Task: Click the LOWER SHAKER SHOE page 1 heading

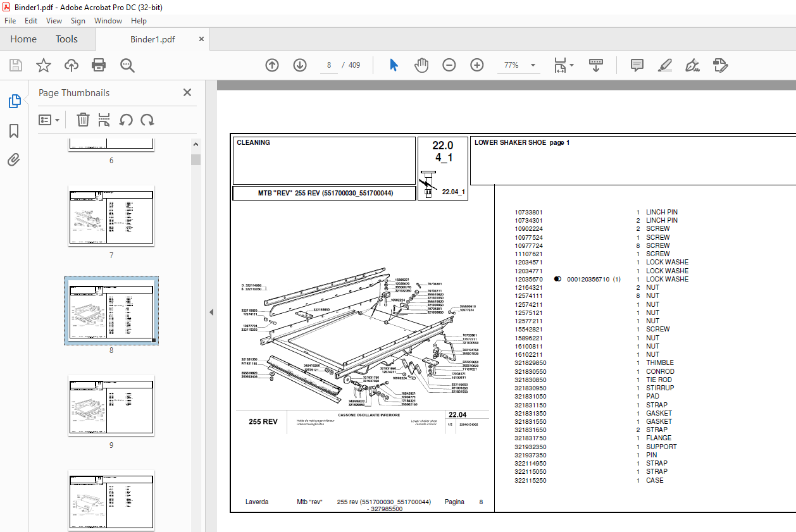Action: pyautogui.click(x=522, y=143)
